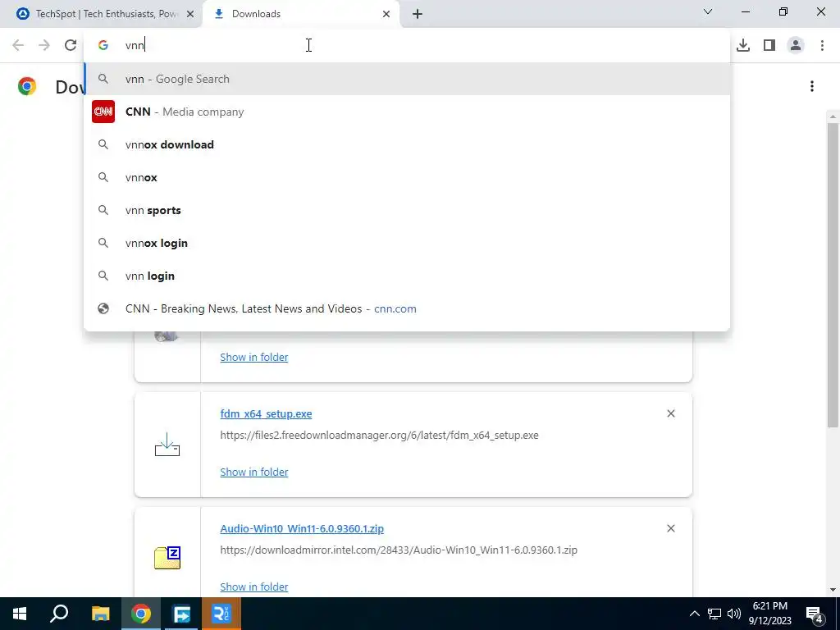
Task: Select the 'vnnox' suggestion
Action: pos(407,177)
